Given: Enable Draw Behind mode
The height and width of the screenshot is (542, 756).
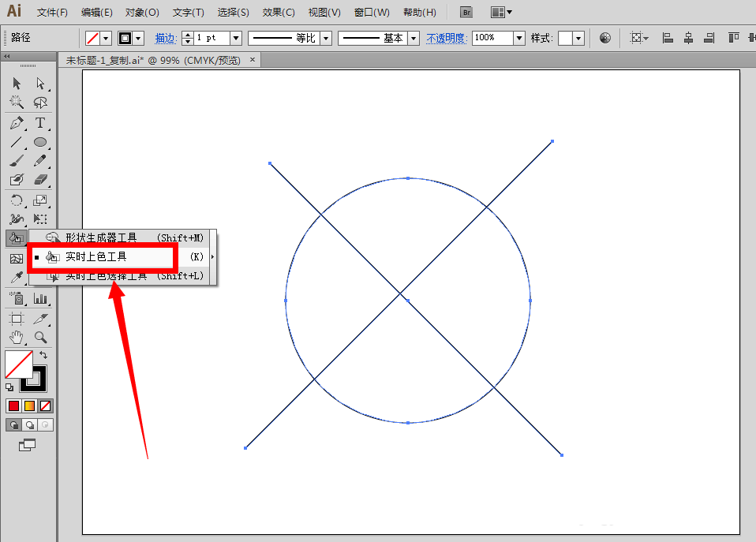Looking at the screenshot, I should tap(30, 424).
